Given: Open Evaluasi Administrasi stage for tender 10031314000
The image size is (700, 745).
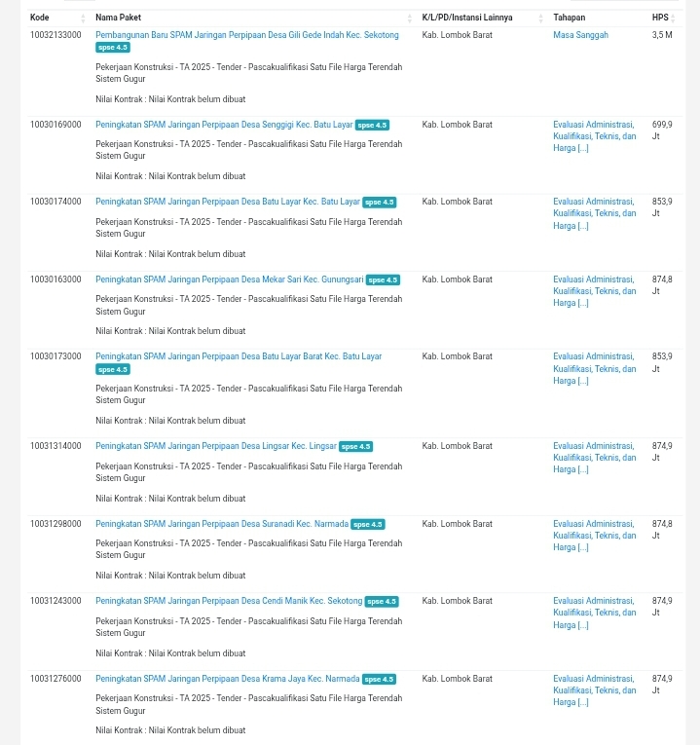Looking at the screenshot, I should point(594,458).
